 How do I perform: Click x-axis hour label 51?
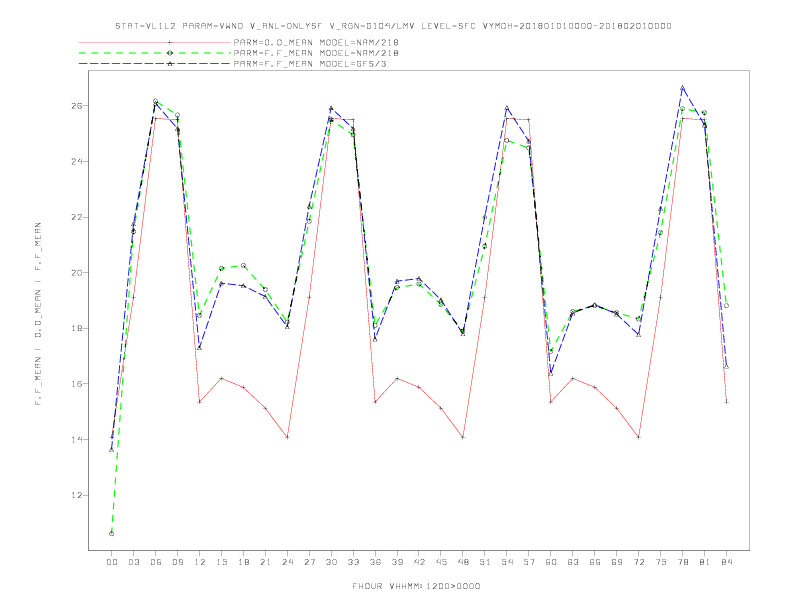pos(485,562)
